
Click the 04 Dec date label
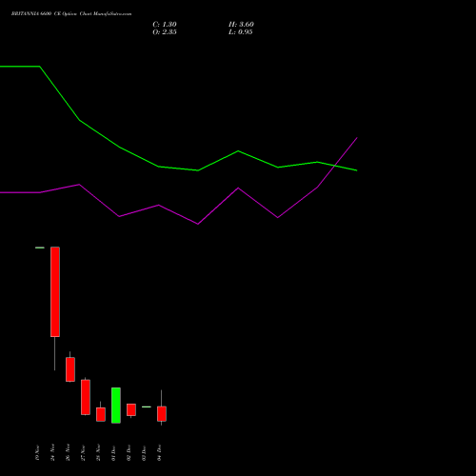[x=159, y=452]
